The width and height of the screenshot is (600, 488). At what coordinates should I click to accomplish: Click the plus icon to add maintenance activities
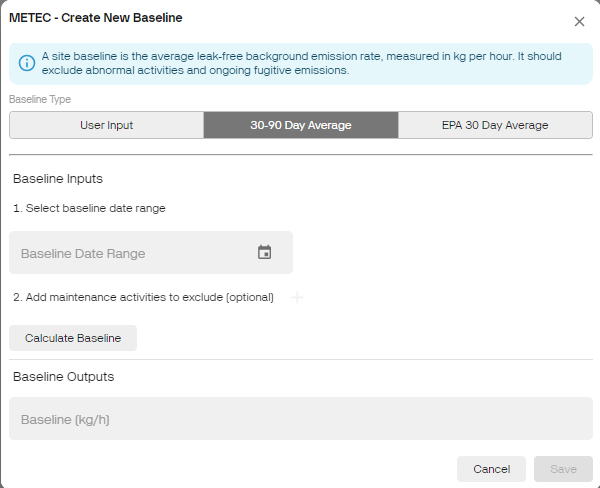[x=297, y=297]
